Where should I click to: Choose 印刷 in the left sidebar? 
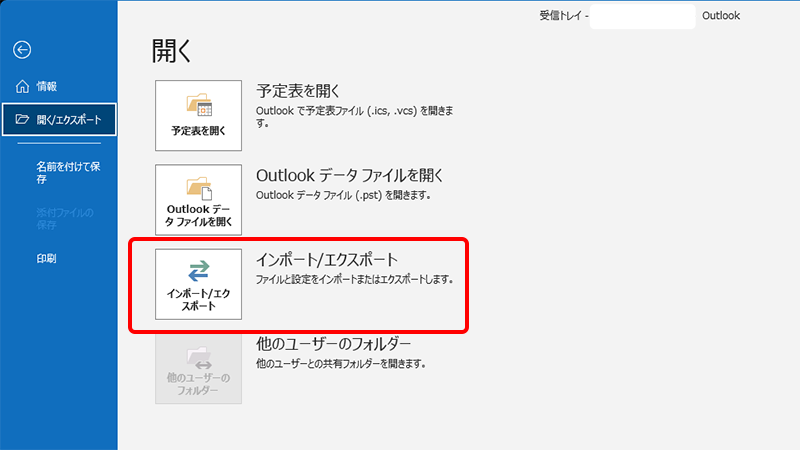[x=46, y=258]
